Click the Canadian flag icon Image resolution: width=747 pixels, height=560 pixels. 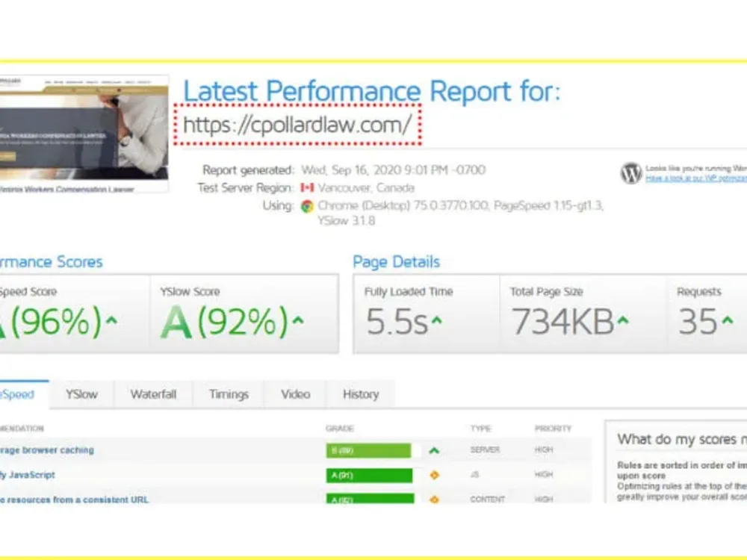pyautogui.click(x=307, y=187)
